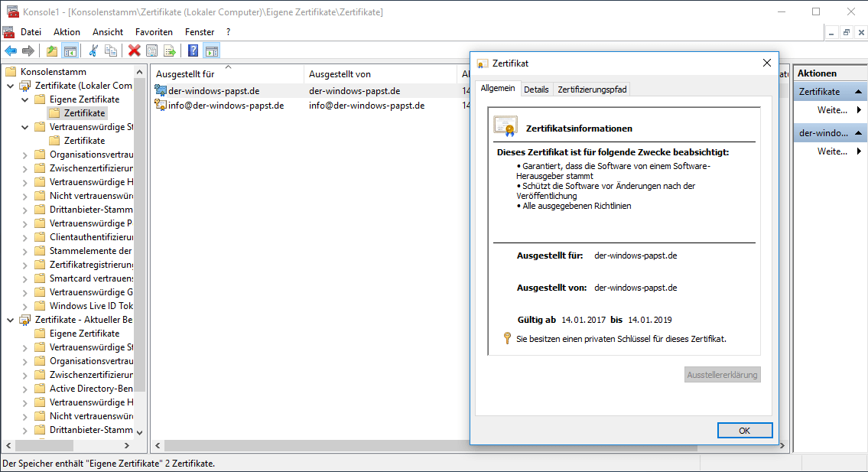Expand Weitere Aktionen arrow under Zertifikate
Screen dimensions: 868x472
(859, 110)
